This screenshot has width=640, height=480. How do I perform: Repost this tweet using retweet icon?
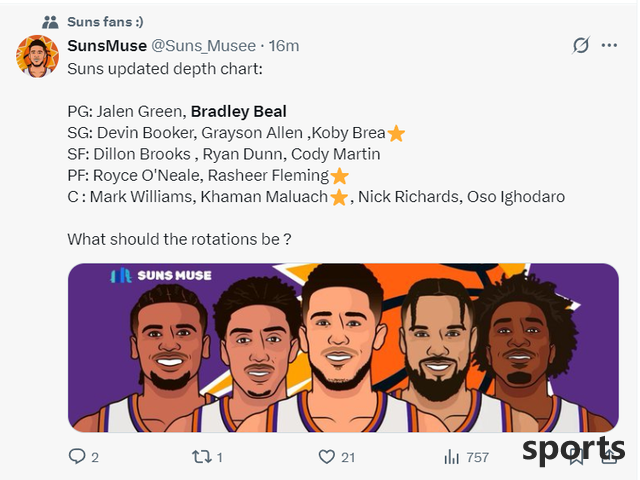[201, 457]
